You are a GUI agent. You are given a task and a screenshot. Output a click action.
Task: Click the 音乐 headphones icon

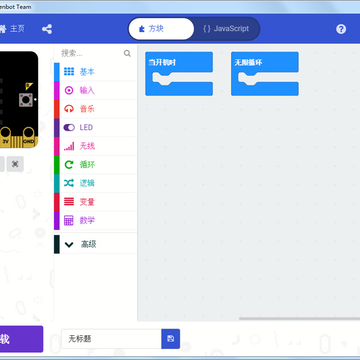[69, 109]
